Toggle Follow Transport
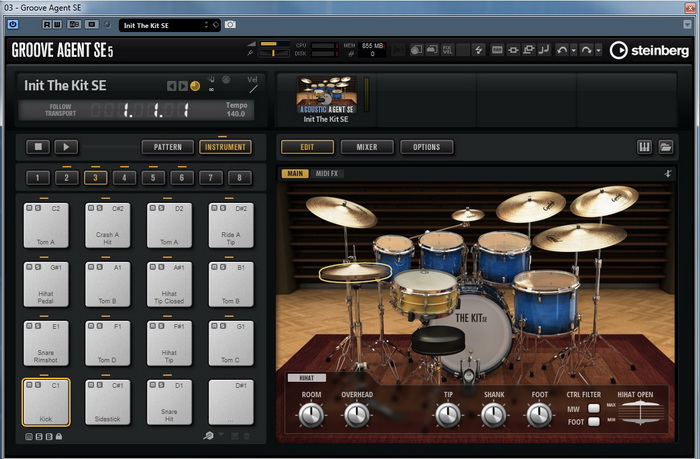Screen dimensions: 700x459 click(60, 110)
